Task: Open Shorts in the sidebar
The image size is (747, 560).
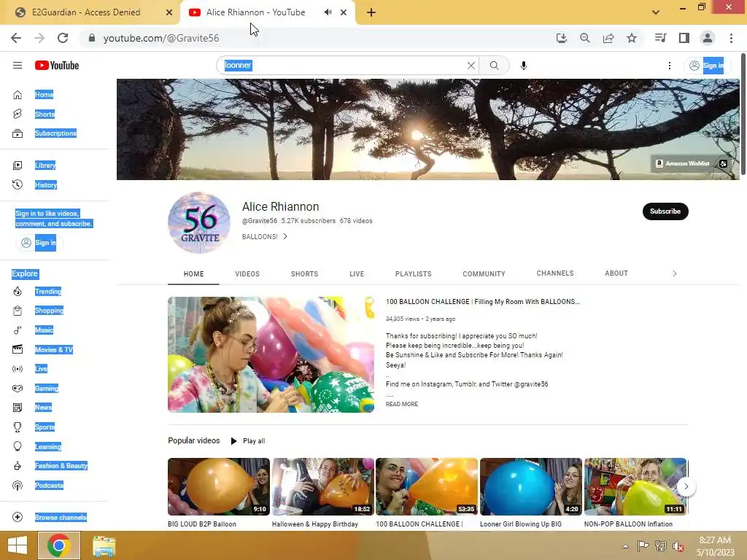Action: click(44, 114)
